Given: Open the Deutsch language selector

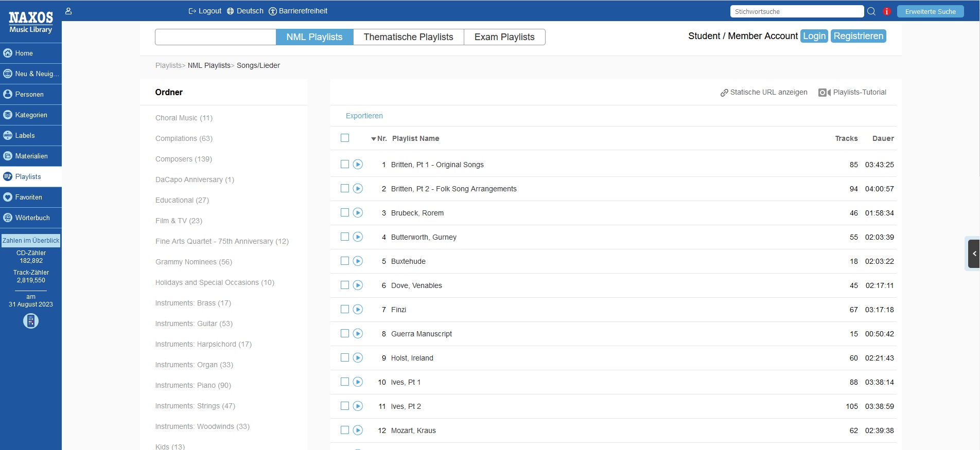Looking at the screenshot, I should 245,11.
